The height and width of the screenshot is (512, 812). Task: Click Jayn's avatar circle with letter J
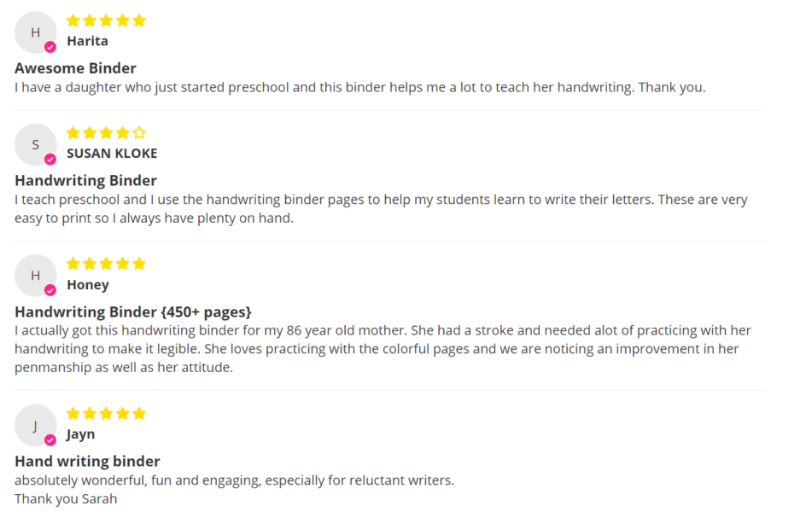(35, 426)
